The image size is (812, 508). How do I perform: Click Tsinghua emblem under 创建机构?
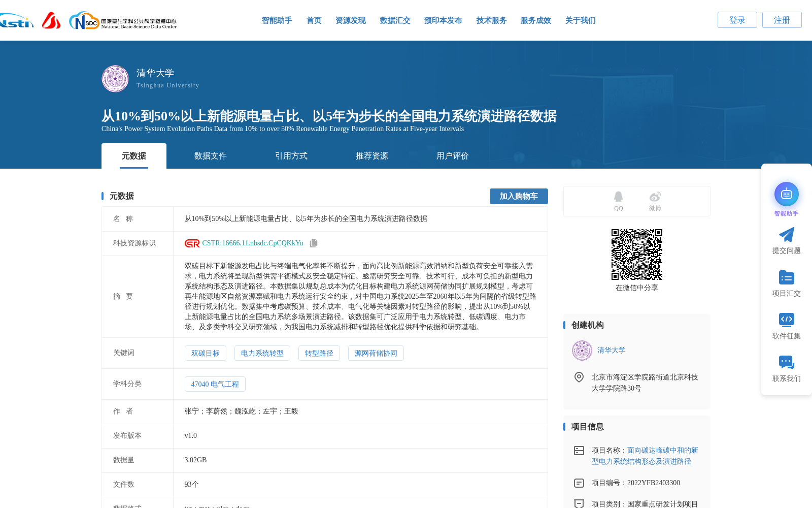[x=582, y=351]
